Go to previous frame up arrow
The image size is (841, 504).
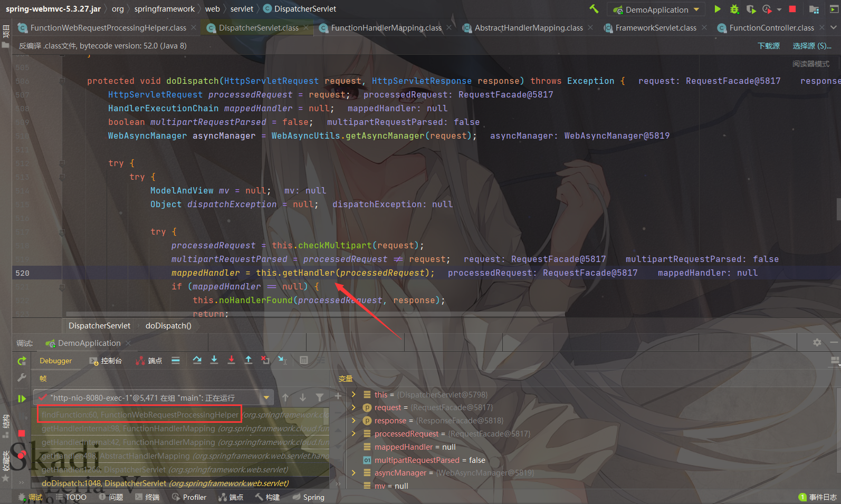pos(285,398)
